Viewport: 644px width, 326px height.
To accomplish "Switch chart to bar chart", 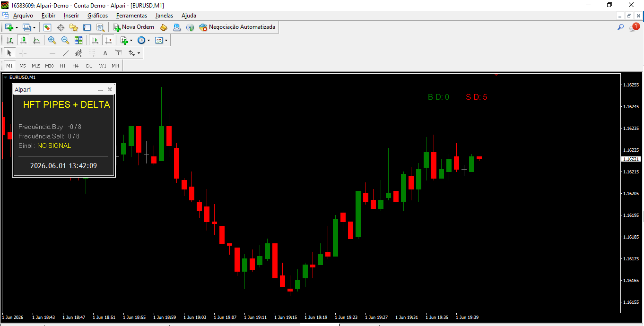I will point(9,40).
